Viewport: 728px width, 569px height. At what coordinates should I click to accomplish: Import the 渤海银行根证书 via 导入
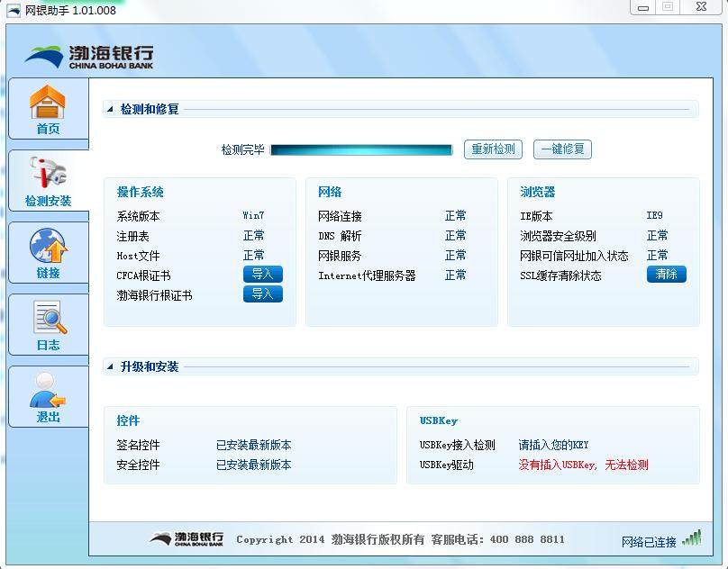[x=263, y=294]
